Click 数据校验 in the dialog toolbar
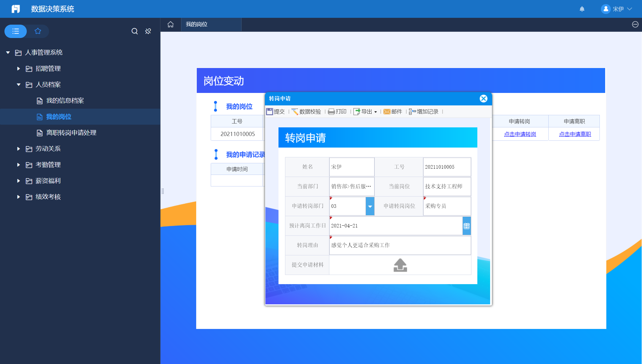 pos(306,112)
